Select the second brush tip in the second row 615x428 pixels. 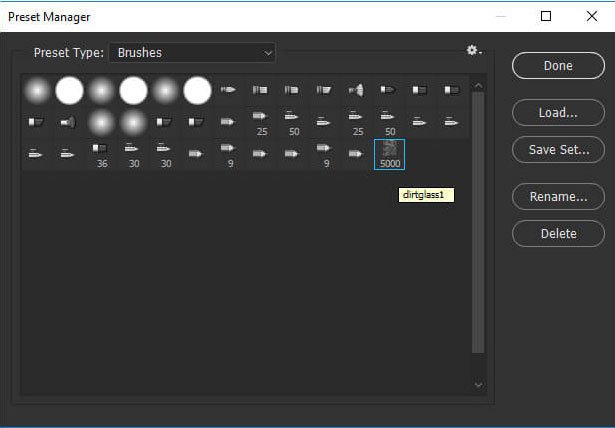(69, 122)
